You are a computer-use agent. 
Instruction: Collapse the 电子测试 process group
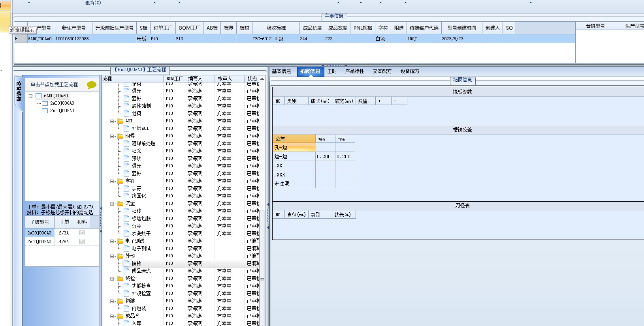(x=113, y=241)
